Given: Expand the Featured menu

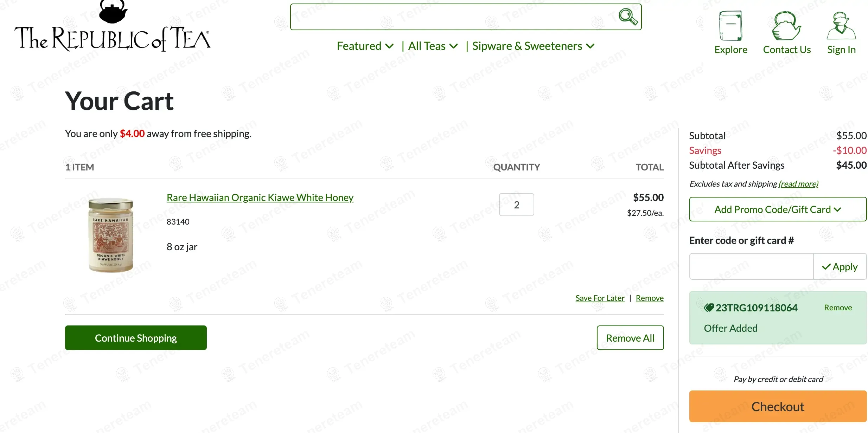Looking at the screenshot, I should [x=365, y=46].
